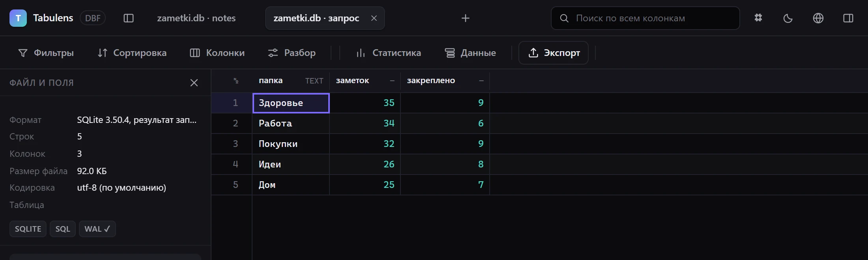The width and height of the screenshot is (868, 260).
Task: Open the Статистика toolbar item
Action: tap(389, 53)
